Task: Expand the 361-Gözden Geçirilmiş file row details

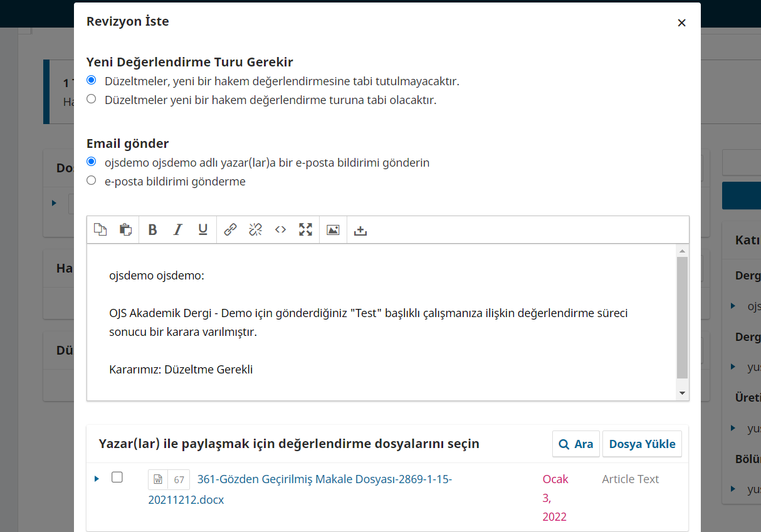Action: point(97,479)
